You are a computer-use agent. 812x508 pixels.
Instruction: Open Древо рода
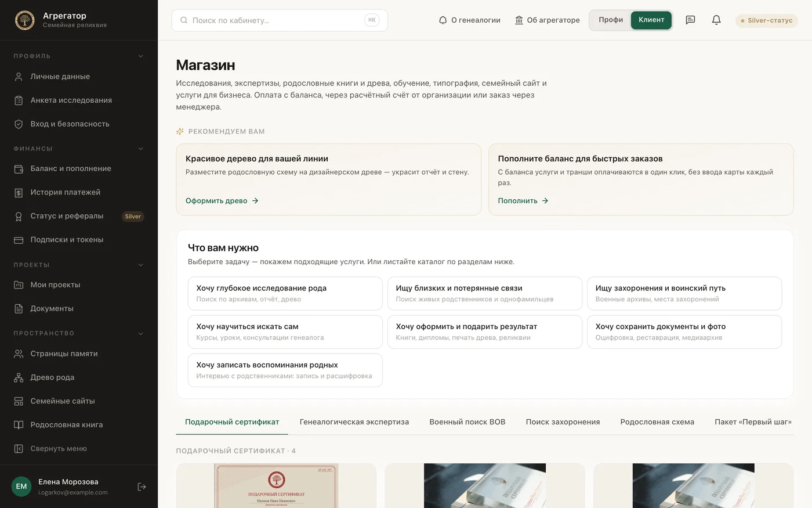(79, 377)
